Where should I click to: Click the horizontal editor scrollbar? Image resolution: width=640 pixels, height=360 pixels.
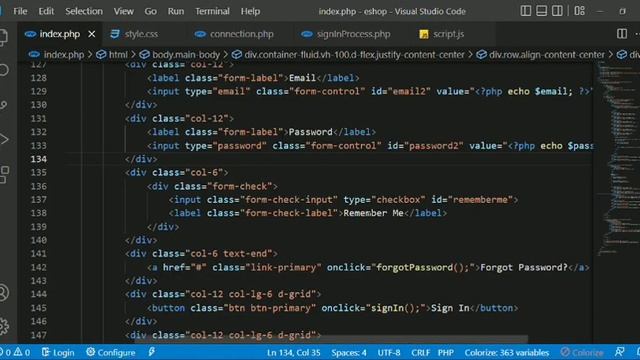pyautogui.click(x=331, y=340)
